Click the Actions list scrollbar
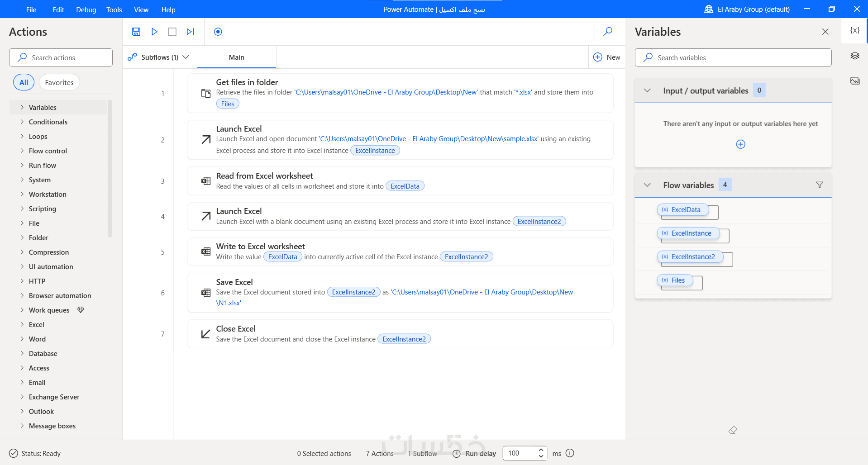The image size is (868, 465). point(110,169)
